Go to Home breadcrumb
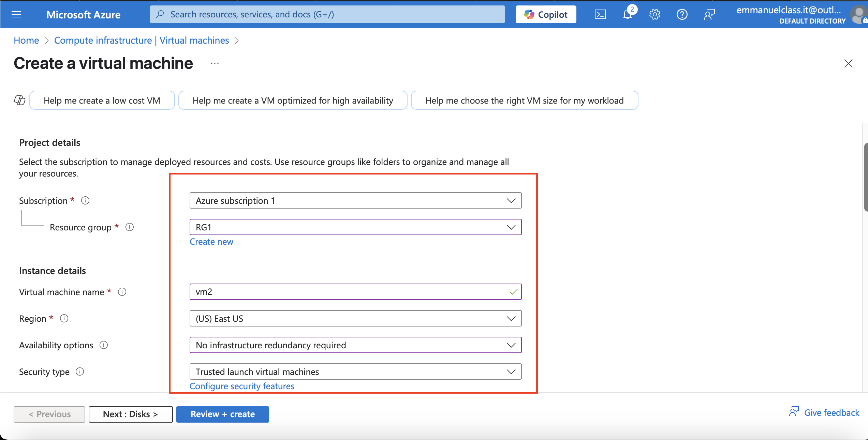 tap(26, 40)
